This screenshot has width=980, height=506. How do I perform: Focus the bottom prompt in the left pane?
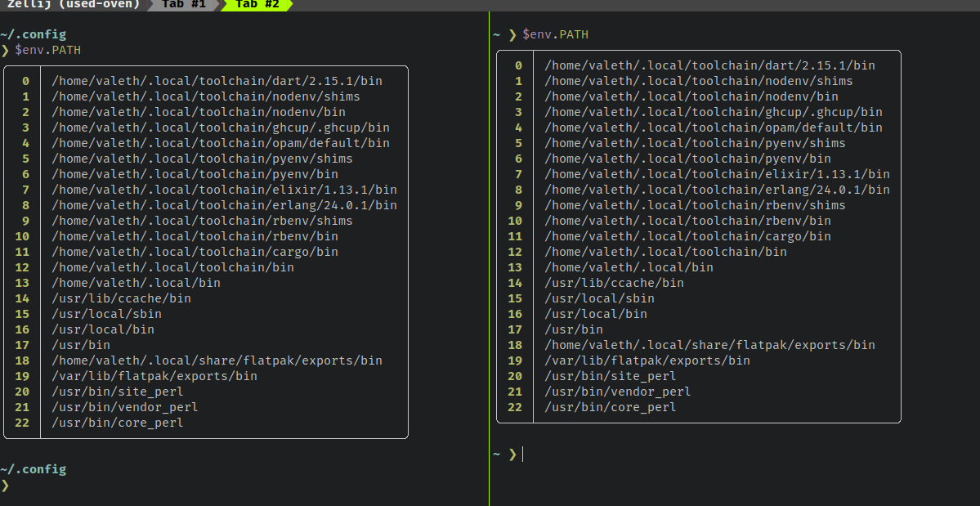click(x=6, y=485)
